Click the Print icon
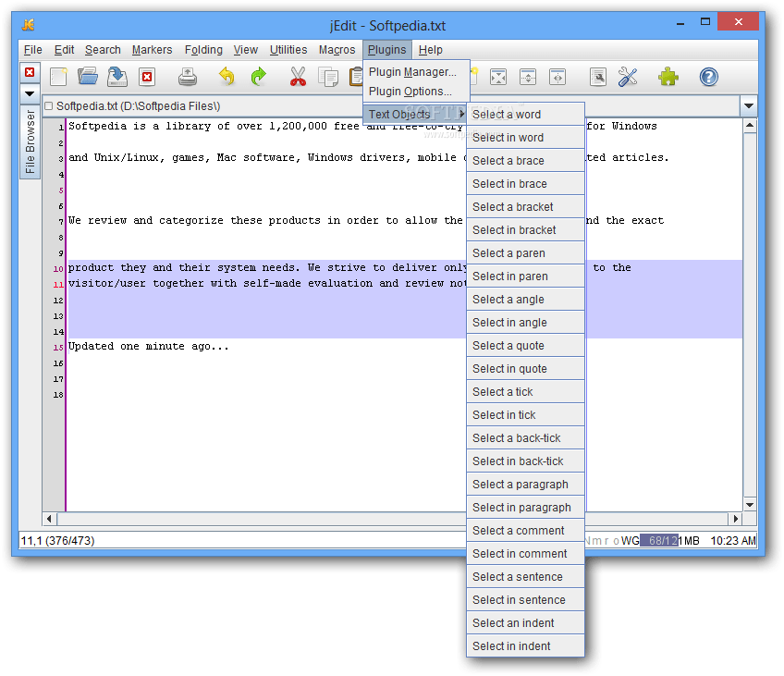The height and width of the screenshot is (676, 784). coord(188,77)
